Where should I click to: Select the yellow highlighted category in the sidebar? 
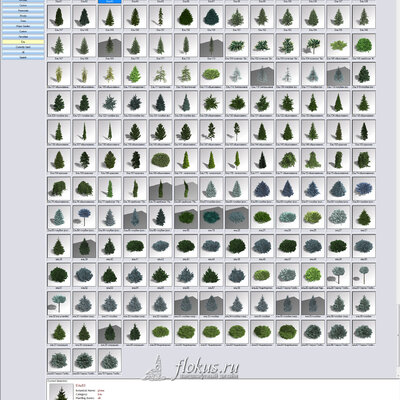(x=23, y=42)
